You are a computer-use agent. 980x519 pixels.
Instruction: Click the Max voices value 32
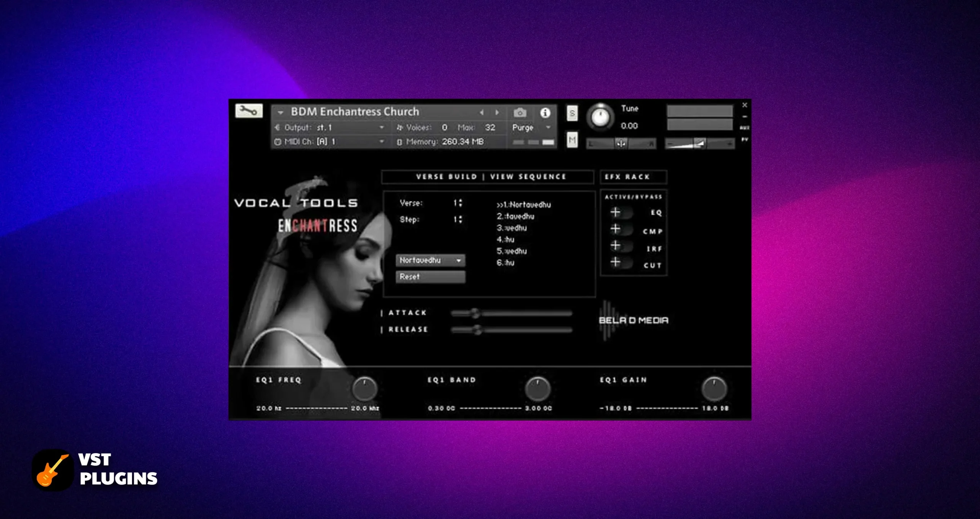(490, 127)
